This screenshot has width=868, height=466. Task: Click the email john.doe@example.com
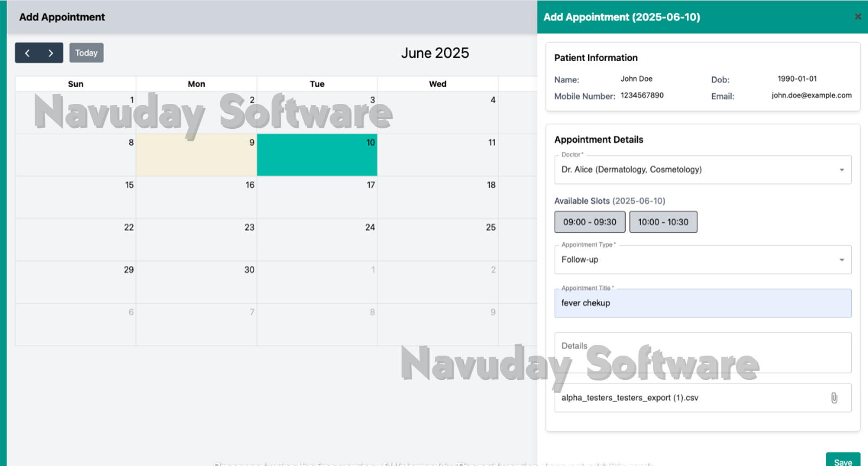click(812, 95)
